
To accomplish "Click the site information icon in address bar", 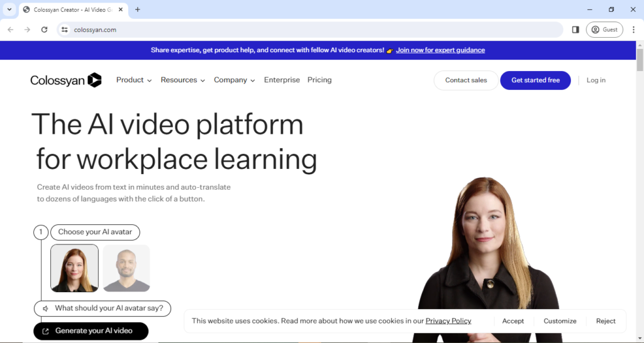I will [64, 30].
